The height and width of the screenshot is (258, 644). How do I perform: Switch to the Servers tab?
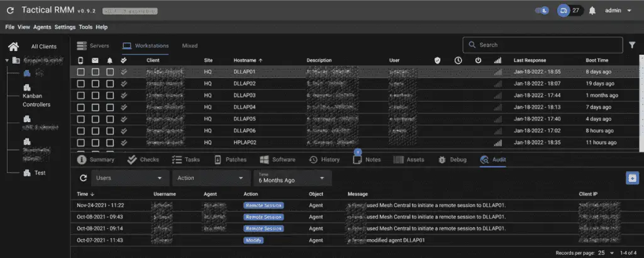92,46
